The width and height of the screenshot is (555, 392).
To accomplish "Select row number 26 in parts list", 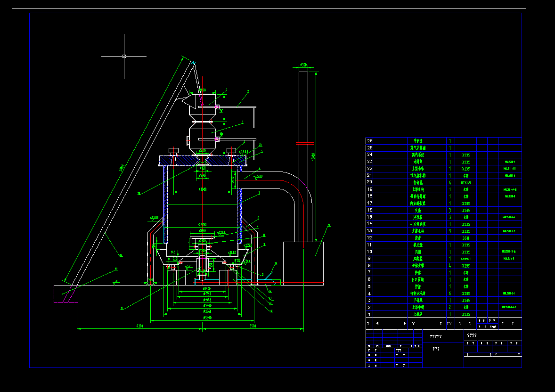I will click(x=370, y=140).
